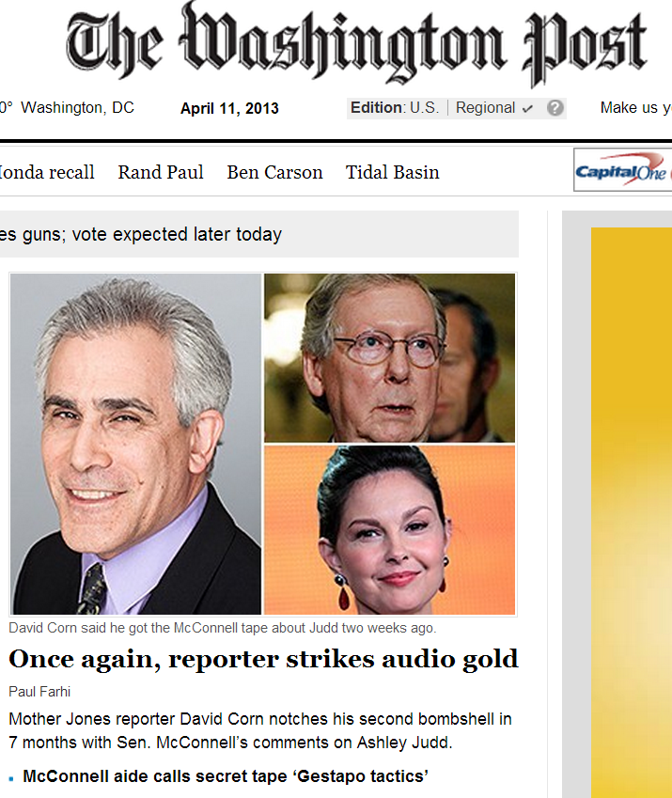Click the edition help question mark icon
The width and height of the screenshot is (672, 798).
point(555,108)
